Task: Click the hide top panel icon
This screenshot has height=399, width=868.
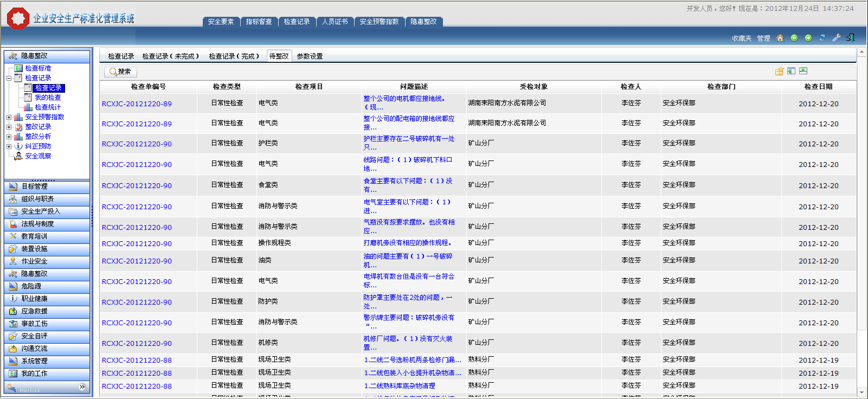Action: tap(803, 71)
